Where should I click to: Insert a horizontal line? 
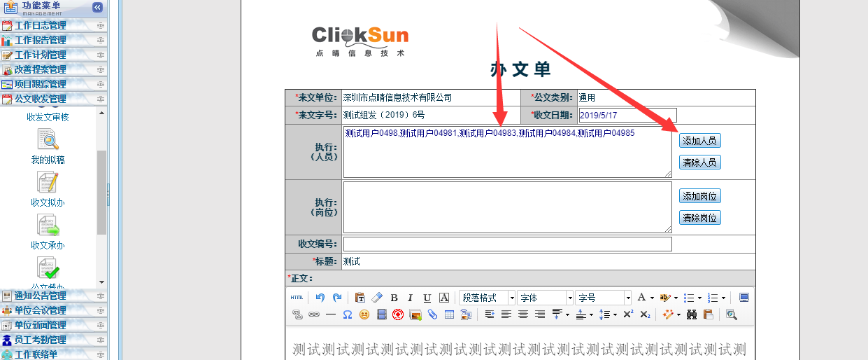pos(331,314)
